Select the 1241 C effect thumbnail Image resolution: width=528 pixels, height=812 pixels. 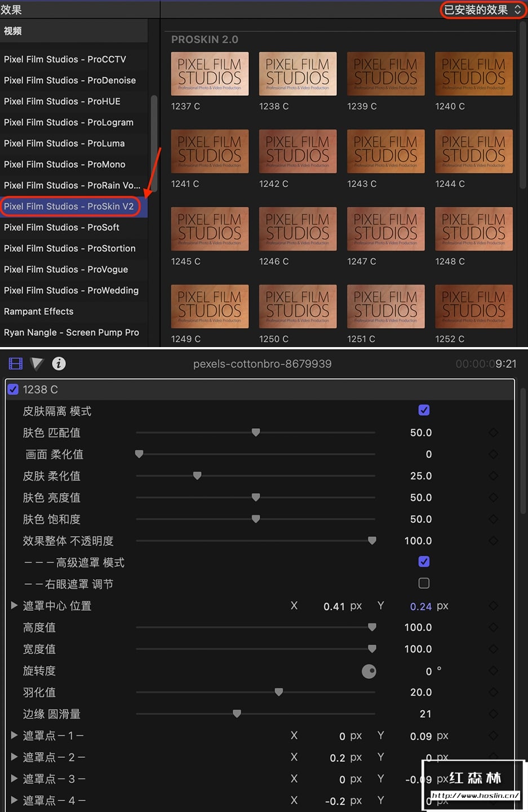click(x=210, y=152)
